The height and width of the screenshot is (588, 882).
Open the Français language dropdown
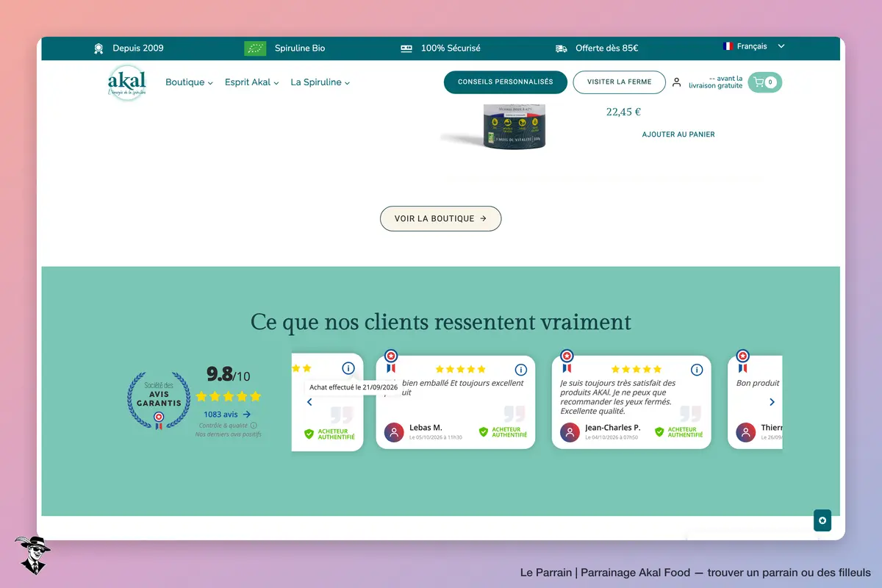tap(754, 46)
